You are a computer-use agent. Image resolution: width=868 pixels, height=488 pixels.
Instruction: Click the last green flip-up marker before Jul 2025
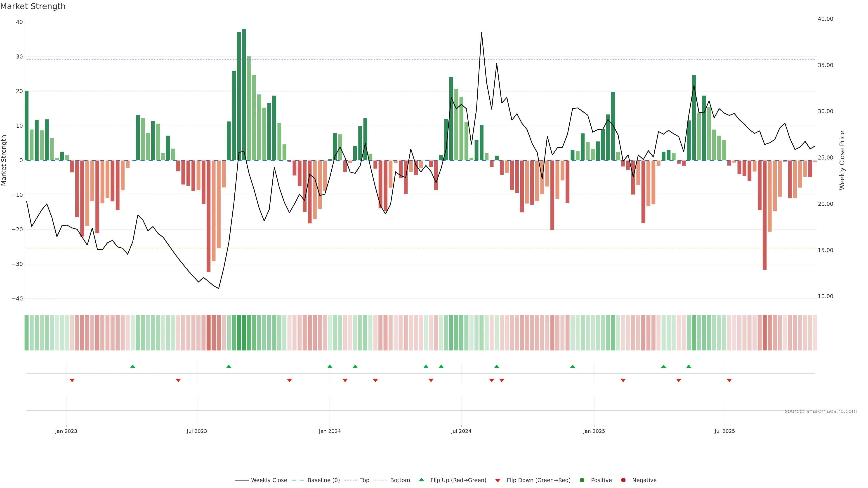point(689,366)
